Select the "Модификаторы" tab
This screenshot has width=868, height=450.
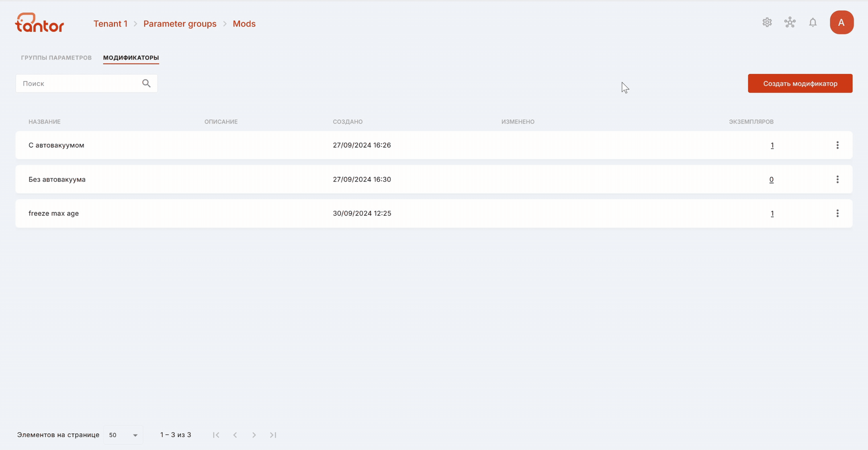(x=131, y=58)
